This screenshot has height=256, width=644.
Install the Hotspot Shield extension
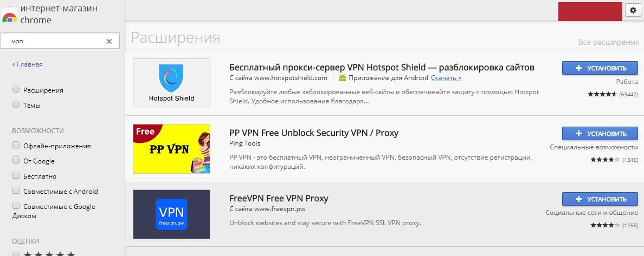pyautogui.click(x=600, y=68)
